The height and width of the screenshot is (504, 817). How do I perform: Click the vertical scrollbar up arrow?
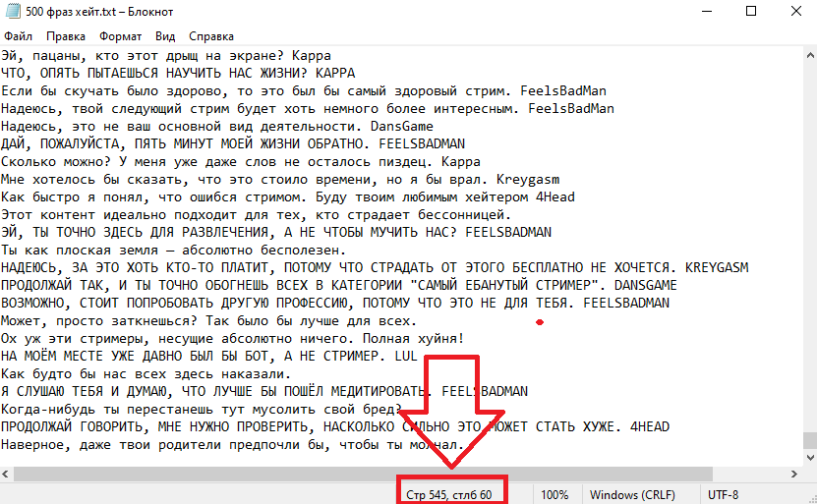click(x=810, y=55)
